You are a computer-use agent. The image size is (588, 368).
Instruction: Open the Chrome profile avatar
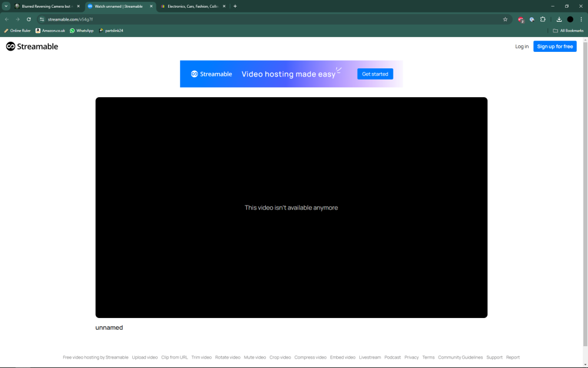coord(570,19)
